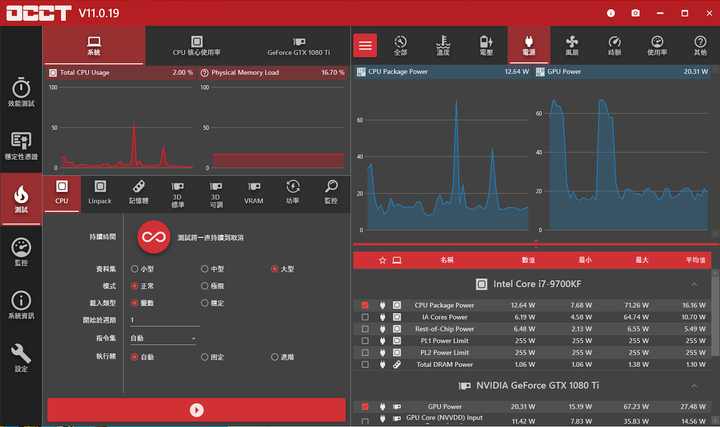Filter sensors by 風扇 fan
This screenshot has width=720, height=427.
coord(572,45)
